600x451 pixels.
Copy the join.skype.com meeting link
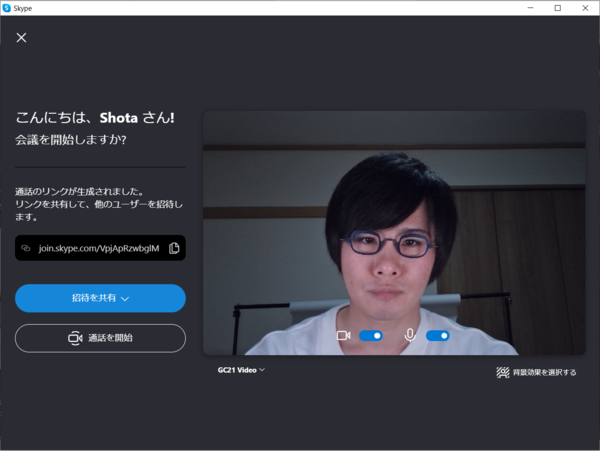(174, 248)
